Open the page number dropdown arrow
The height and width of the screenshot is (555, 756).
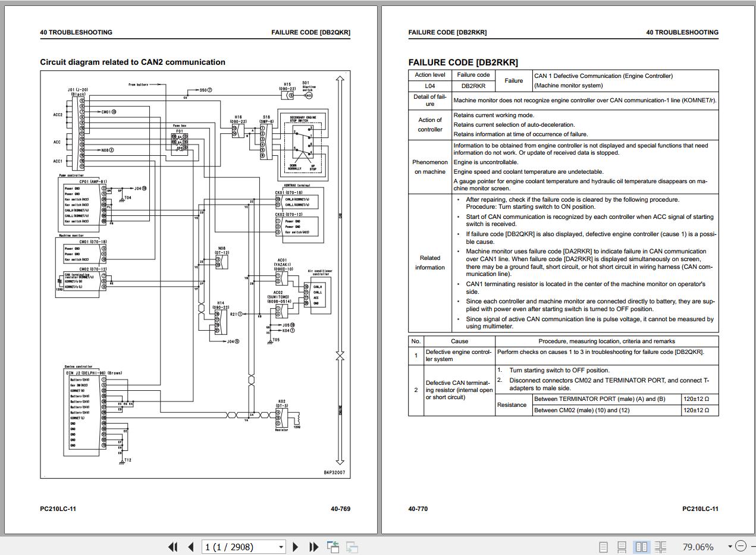[x=281, y=547]
